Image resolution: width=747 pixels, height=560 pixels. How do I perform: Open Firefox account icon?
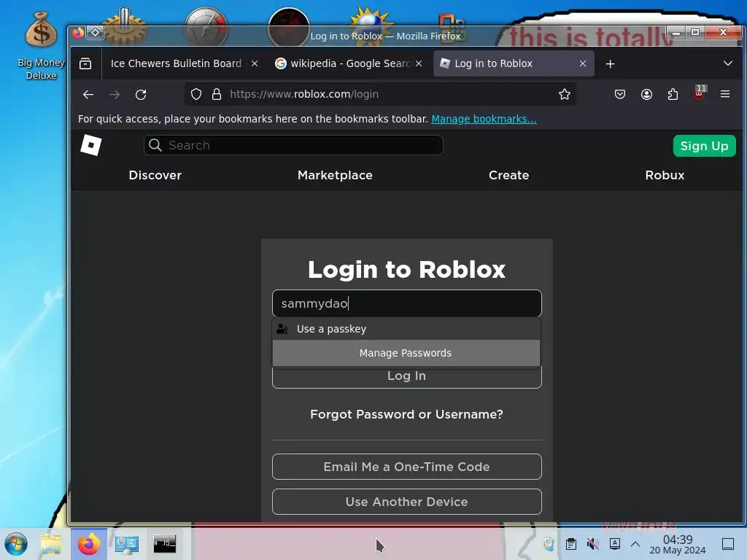point(646,94)
